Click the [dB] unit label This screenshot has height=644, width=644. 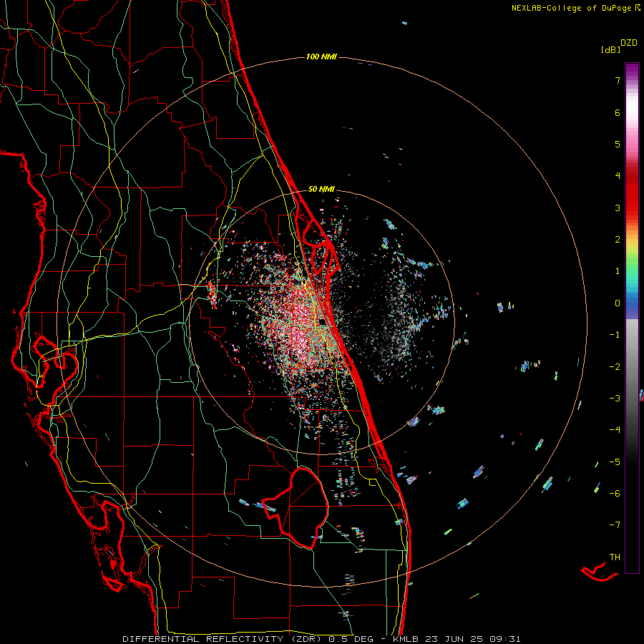(x=610, y=49)
